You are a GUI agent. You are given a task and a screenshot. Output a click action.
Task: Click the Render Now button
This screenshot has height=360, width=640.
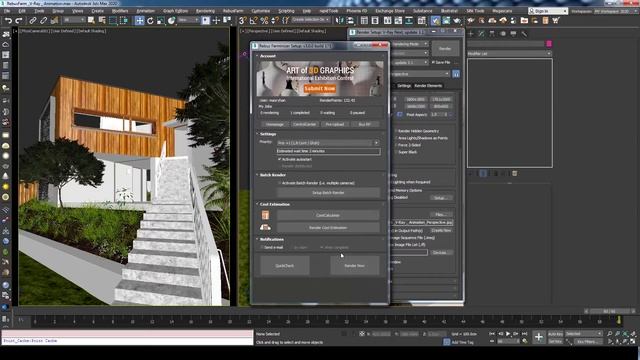(355, 266)
